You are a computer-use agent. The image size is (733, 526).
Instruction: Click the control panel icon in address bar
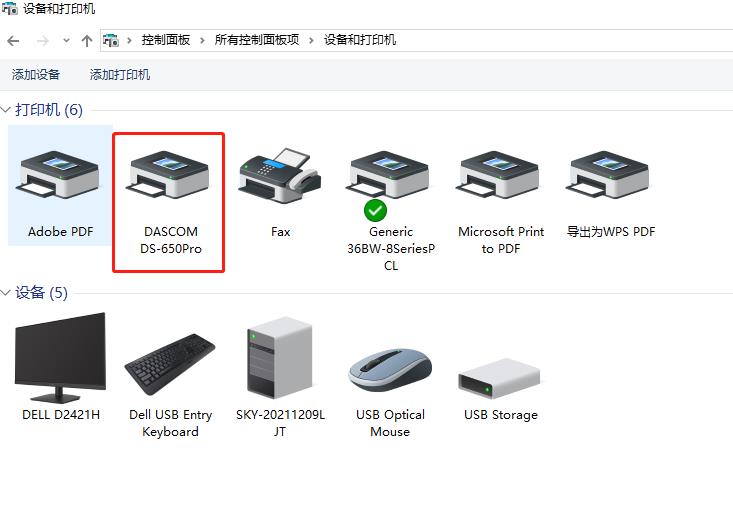pos(111,40)
